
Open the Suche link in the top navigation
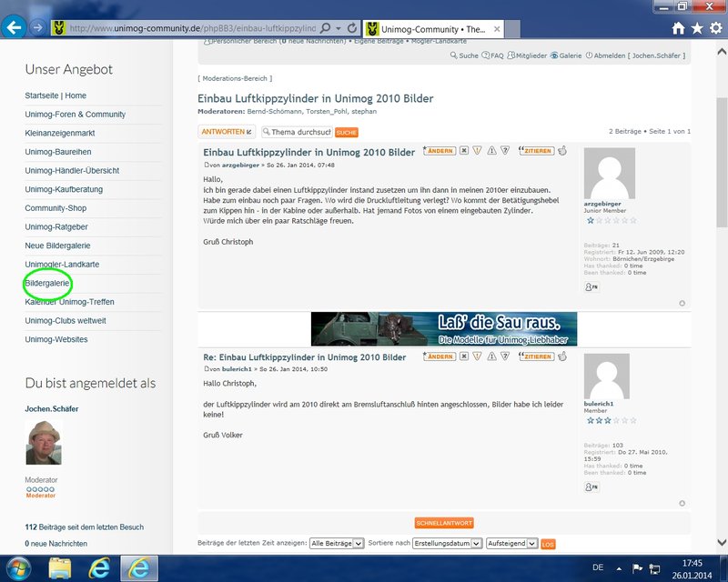[463, 55]
